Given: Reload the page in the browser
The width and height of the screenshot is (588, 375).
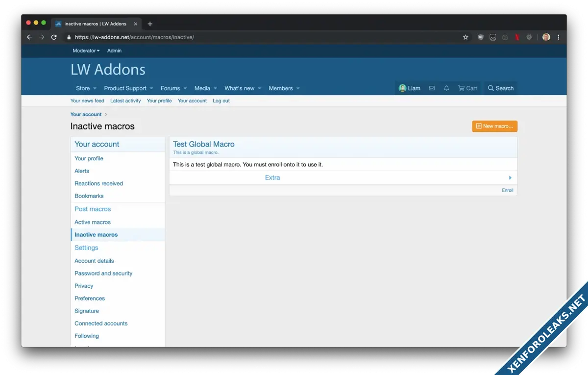Looking at the screenshot, I should pos(54,37).
